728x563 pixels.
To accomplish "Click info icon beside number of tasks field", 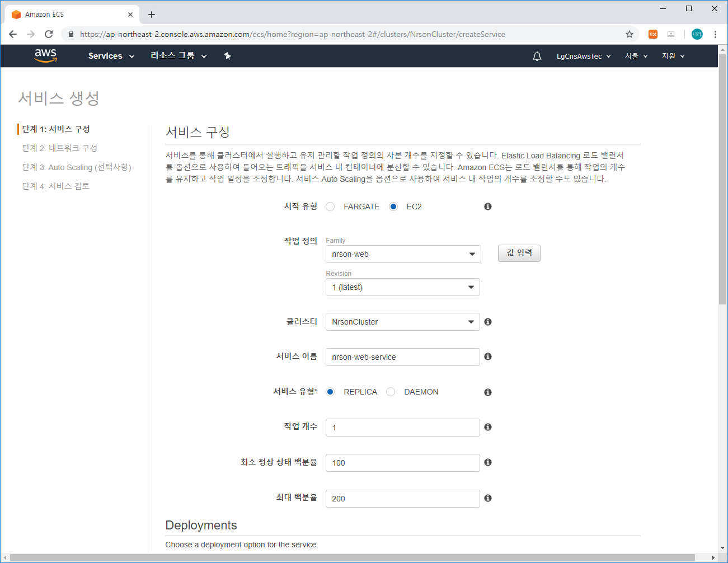I will pos(488,427).
